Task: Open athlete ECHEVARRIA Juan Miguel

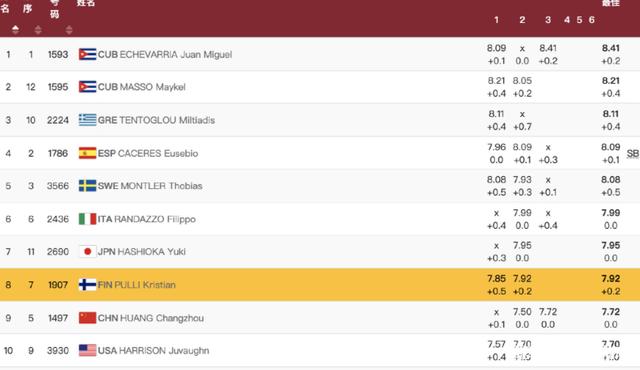Action: [176, 54]
